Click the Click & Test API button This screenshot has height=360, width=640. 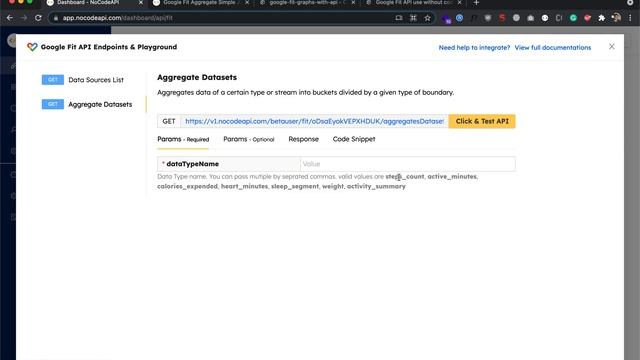point(482,121)
